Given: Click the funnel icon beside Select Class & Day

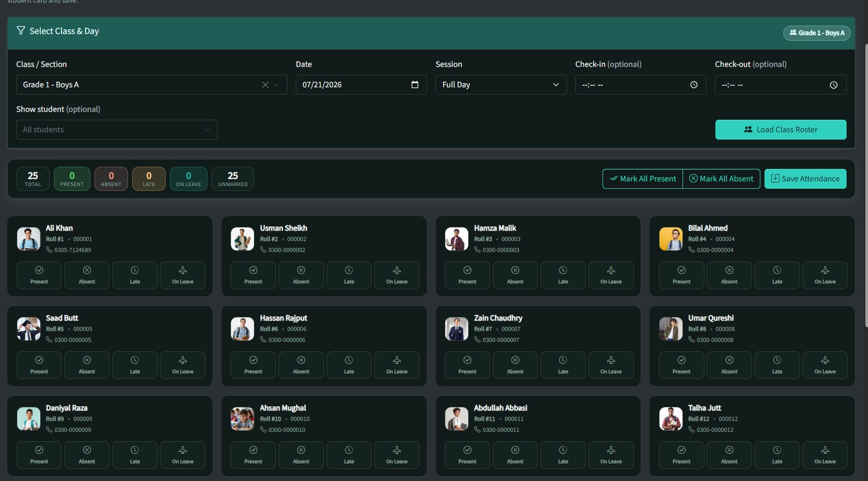Looking at the screenshot, I should (21, 31).
